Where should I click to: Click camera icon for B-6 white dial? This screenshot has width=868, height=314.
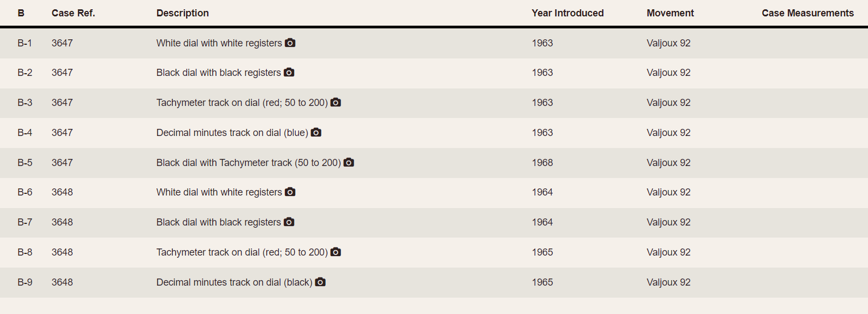click(x=290, y=192)
